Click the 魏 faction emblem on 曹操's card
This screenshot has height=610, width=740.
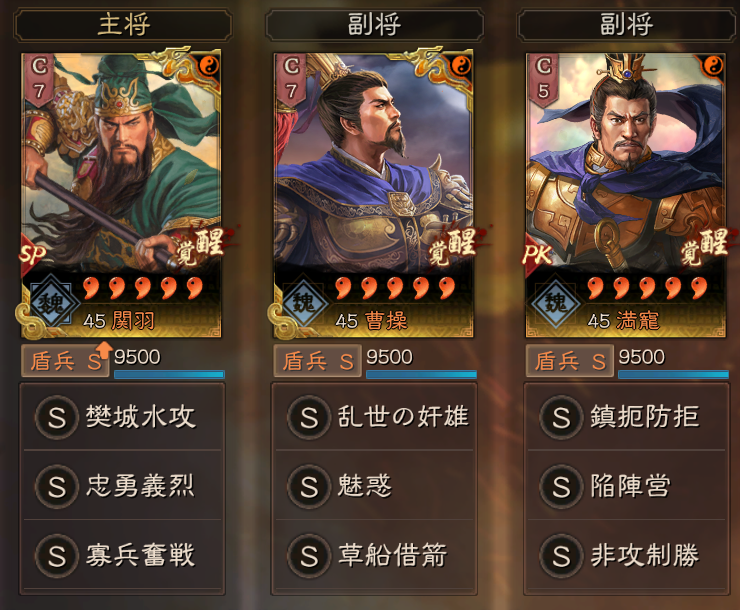[303, 303]
